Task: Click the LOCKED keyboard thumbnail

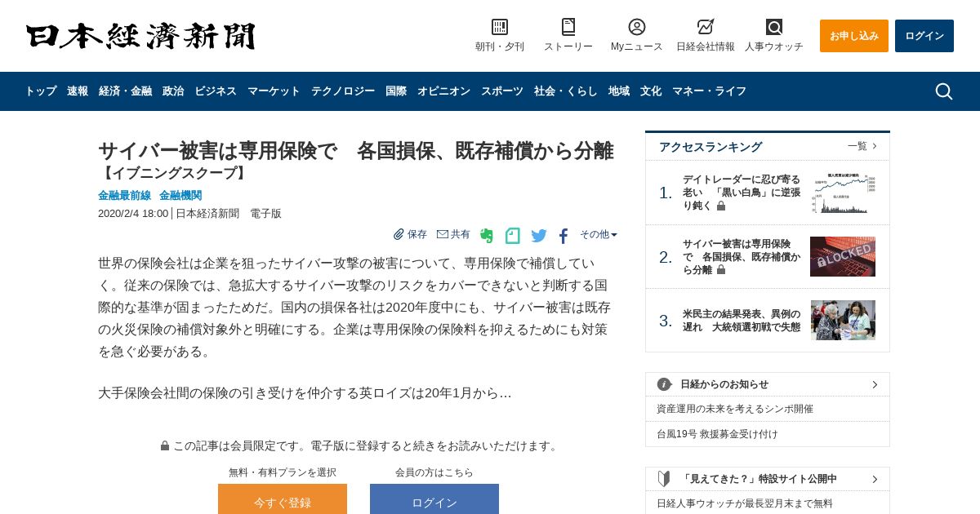Action: click(843, 256)
